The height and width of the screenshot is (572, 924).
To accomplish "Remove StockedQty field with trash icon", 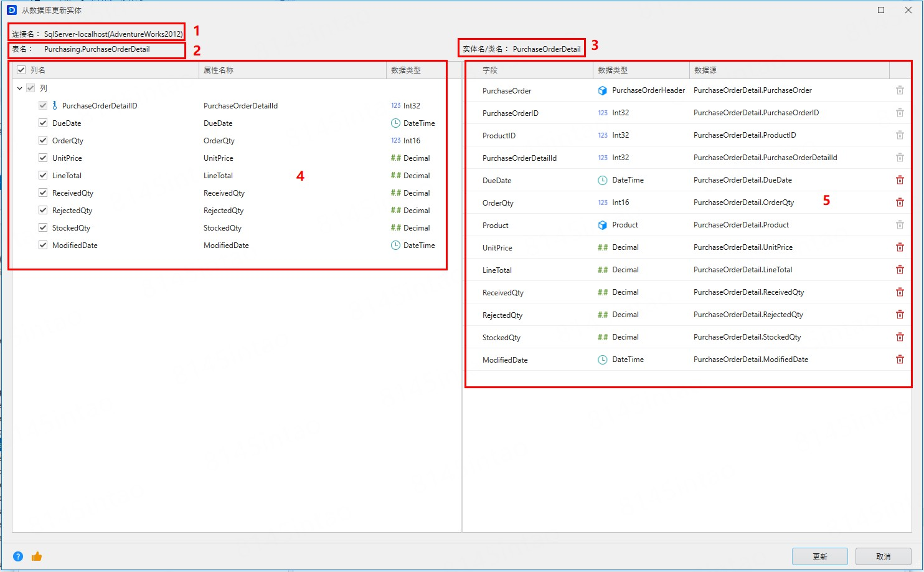I will pos(900,337).
